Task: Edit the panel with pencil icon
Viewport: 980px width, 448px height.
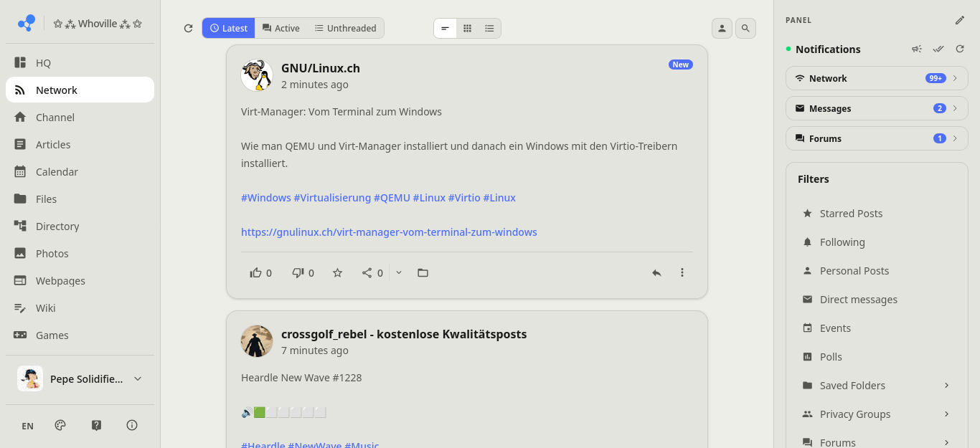Action: [960, 20]
